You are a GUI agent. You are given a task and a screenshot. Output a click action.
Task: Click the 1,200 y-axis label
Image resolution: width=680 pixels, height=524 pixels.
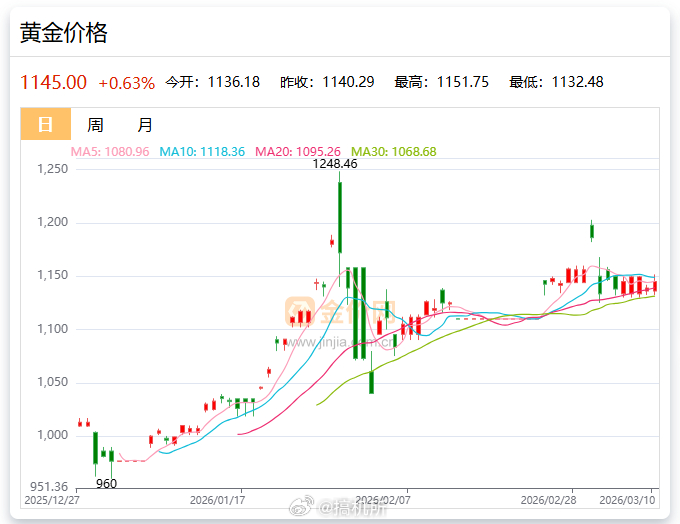point(53,222)
